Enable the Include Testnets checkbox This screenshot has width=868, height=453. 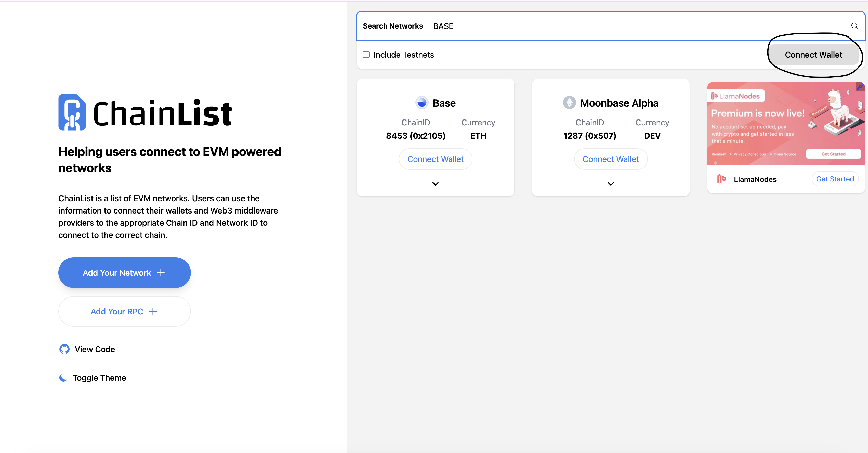coord(366,55)
